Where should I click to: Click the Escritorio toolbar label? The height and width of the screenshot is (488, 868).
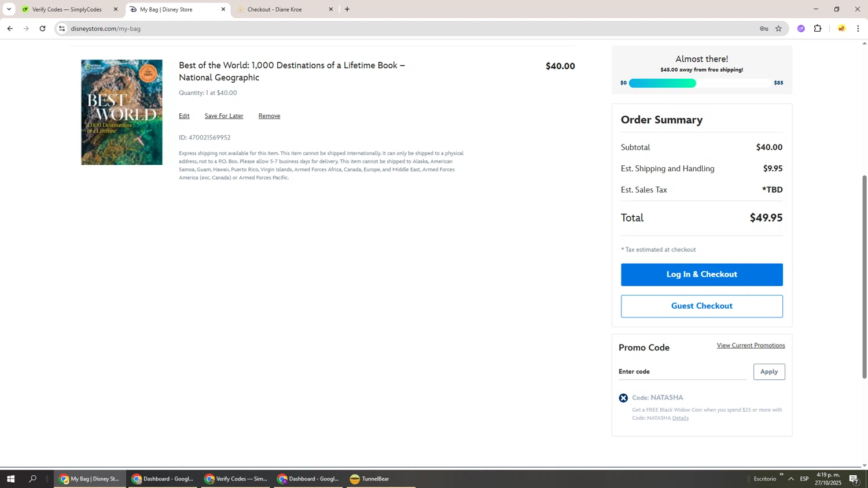[x=765, y=479]
